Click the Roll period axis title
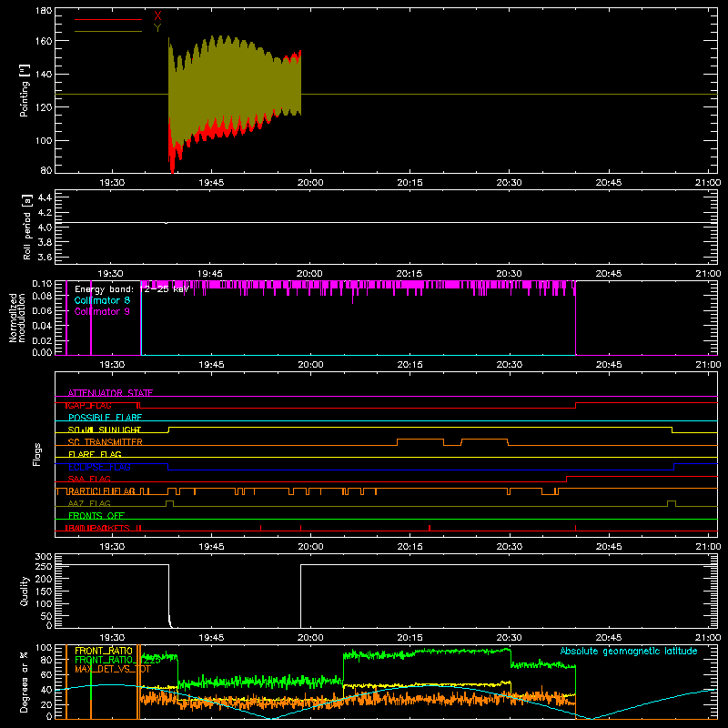The width and height of the screenshot is (728, 728). point(27,227)
